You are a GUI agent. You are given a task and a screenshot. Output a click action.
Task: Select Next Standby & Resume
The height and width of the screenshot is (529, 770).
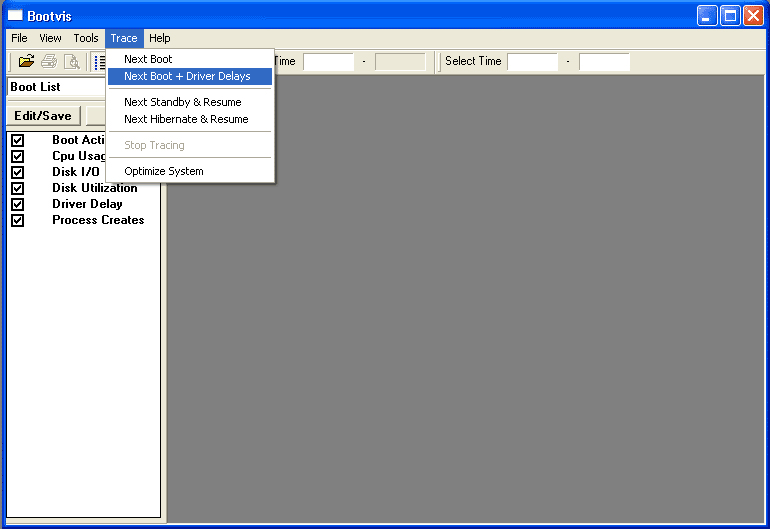190,102
